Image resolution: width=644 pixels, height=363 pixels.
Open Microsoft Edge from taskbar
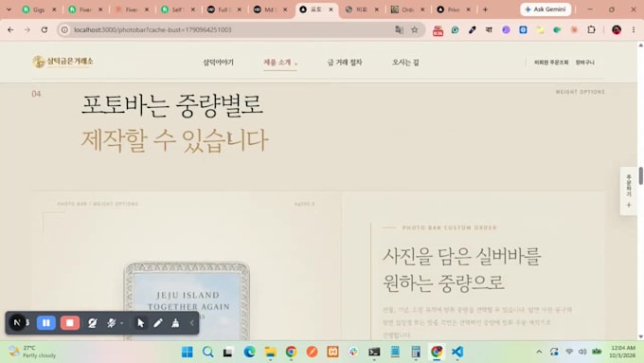(249, 352)
